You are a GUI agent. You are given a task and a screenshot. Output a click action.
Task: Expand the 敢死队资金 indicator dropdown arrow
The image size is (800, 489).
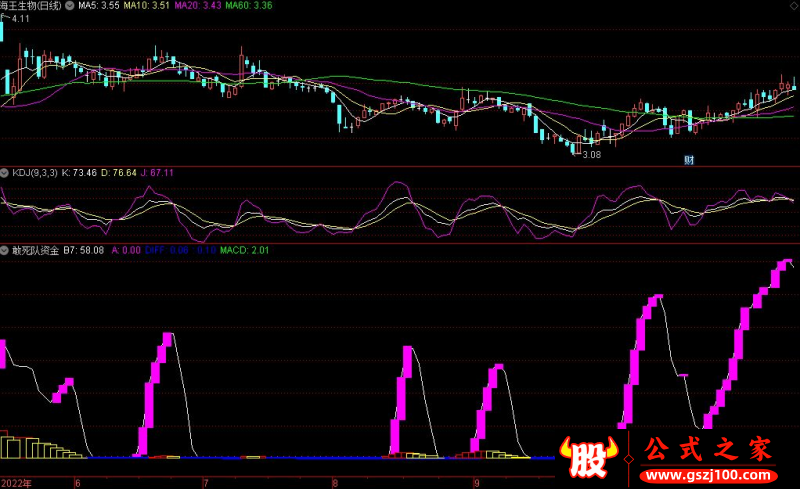coord(5,251)
